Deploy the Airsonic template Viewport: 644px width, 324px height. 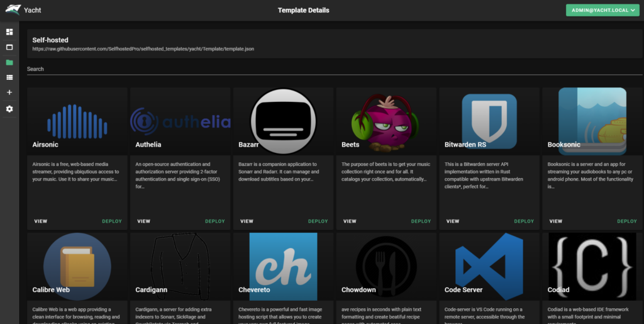[112, 221]
